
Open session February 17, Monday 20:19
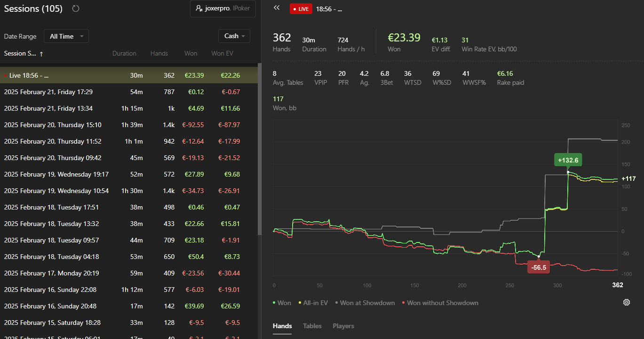(x=129, y=273)
